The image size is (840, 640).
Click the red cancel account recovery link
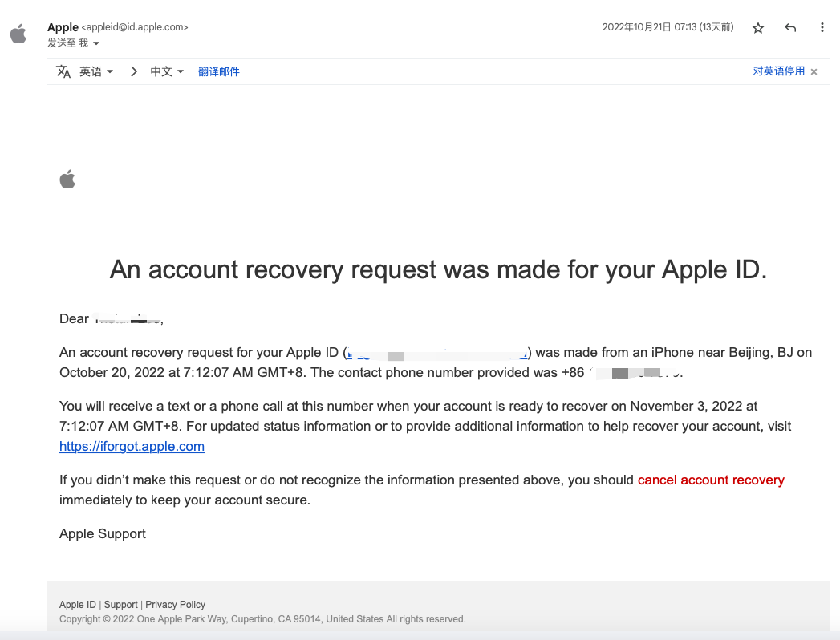coord(711,480)
